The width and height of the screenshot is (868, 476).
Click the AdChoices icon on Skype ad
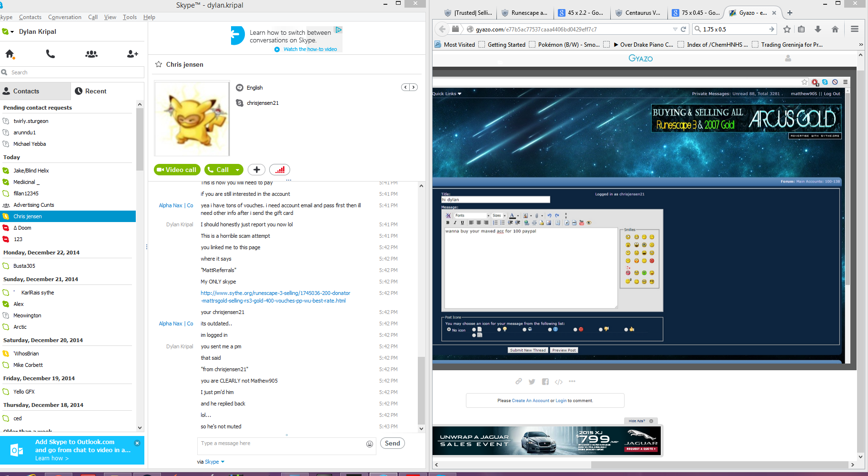[339, 30]
